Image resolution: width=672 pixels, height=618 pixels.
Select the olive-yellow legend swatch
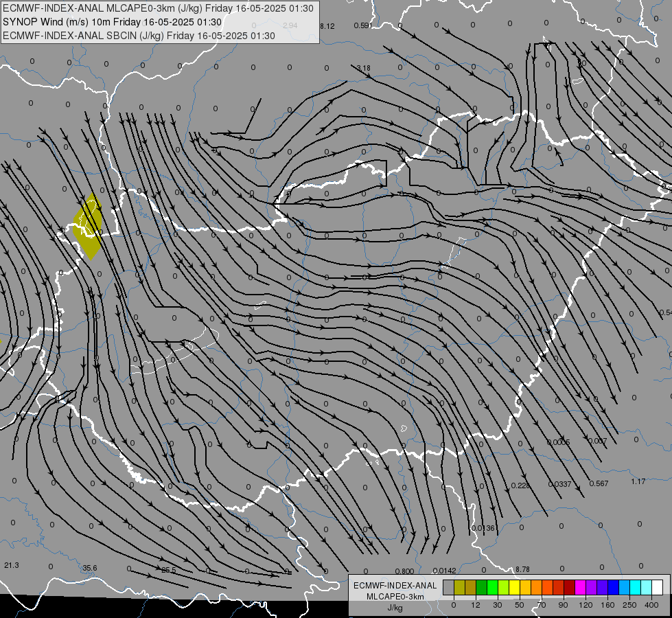tap(459, 588)
